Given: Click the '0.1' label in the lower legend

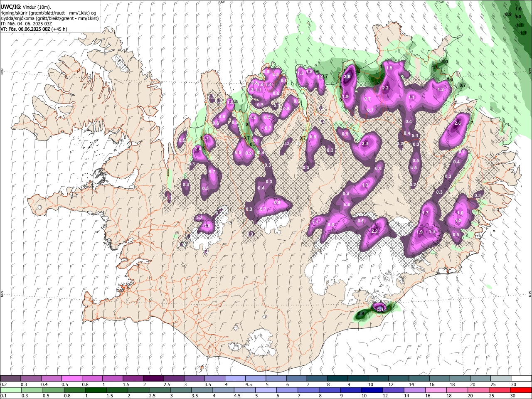Looking at the screenshot, I should [3, 396].
